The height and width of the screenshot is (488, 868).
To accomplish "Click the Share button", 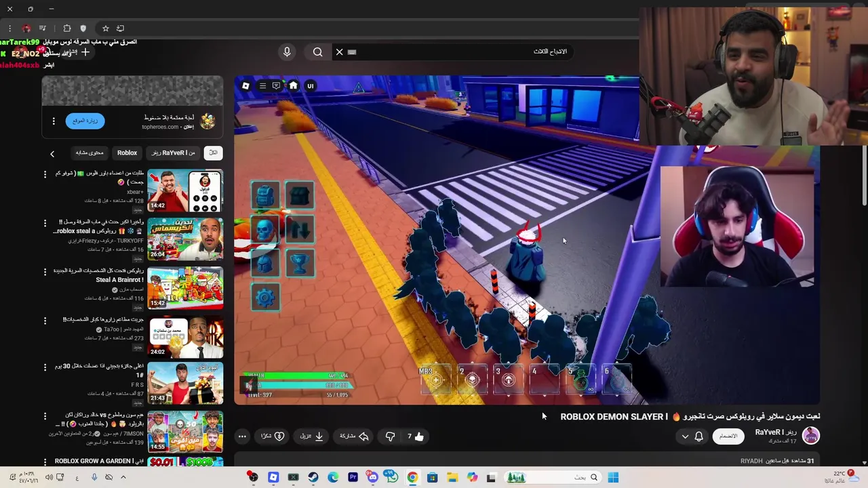I will pos(354,436).
